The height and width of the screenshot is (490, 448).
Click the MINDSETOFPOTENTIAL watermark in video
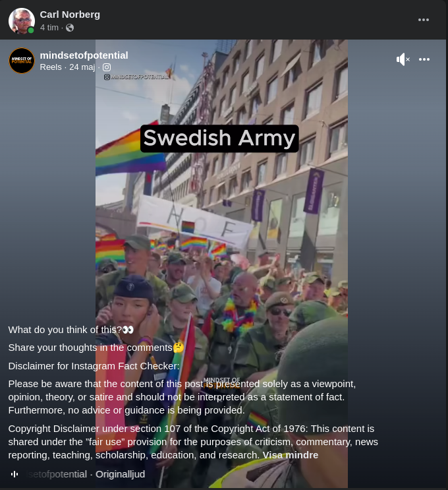coord(136,77)
